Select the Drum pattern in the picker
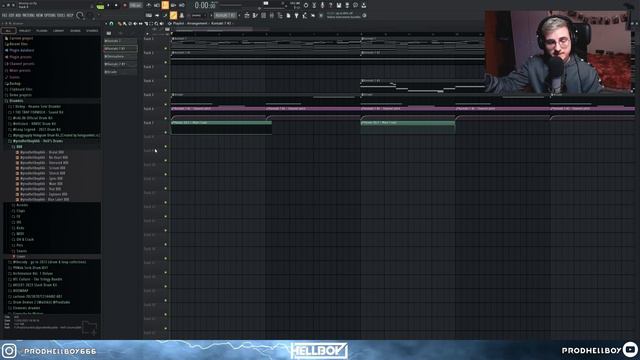This screenshot has width=640, height=360. coord(120,72)
